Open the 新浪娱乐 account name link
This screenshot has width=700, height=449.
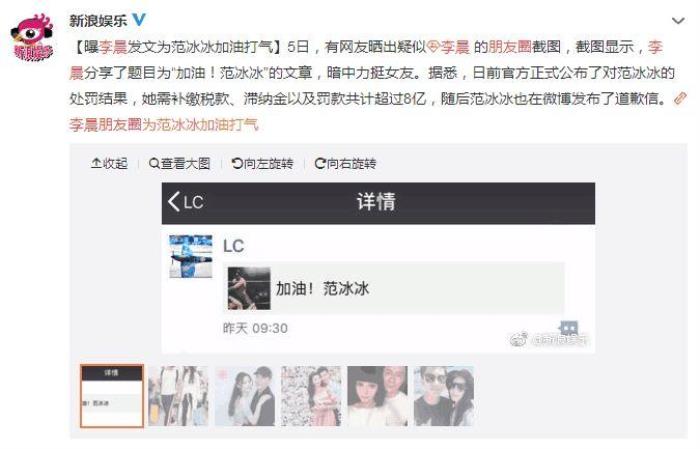tap(98, 21)
